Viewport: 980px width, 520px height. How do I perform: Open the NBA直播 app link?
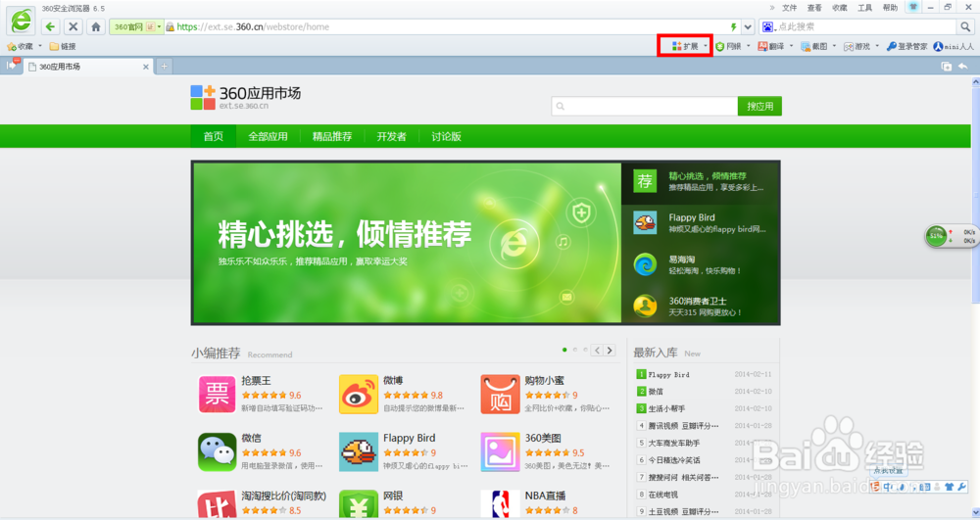click(545, 496)
